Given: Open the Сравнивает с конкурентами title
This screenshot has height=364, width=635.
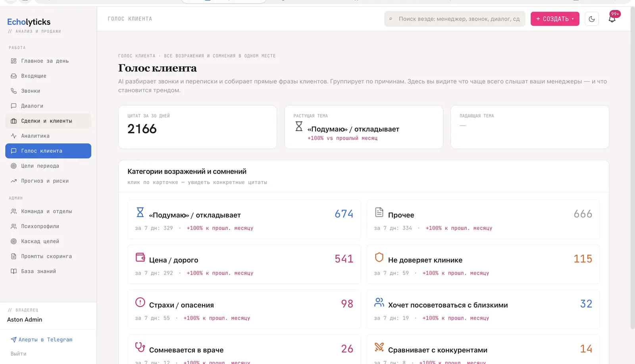Looking at the screenshot, I should click(x=437, y=350).
